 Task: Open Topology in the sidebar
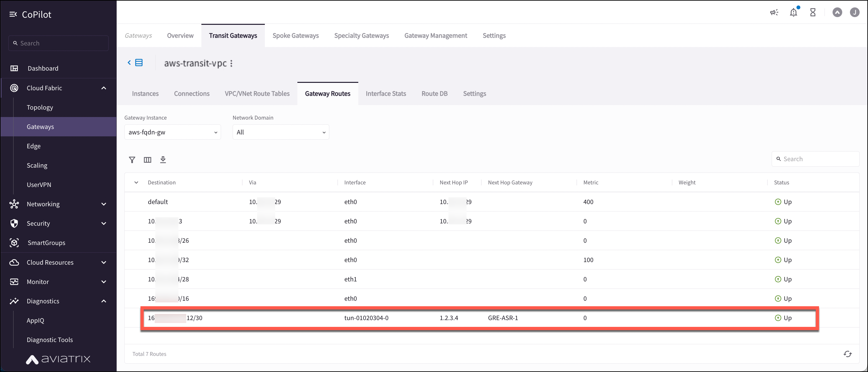coord(40,107)
